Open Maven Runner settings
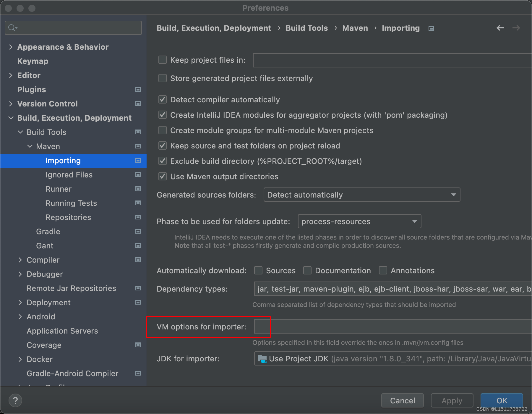The width and height of the screenshot is (532, 414). point(59,189)
